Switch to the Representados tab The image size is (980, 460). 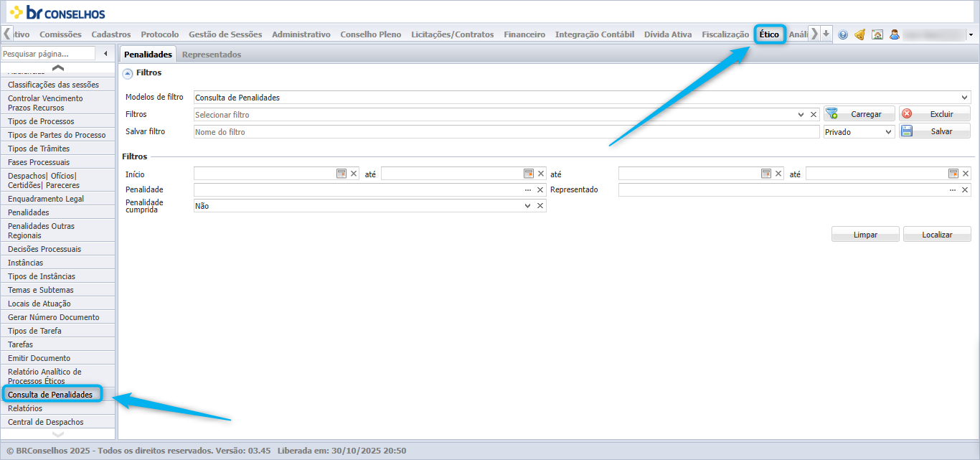[212, 55]
